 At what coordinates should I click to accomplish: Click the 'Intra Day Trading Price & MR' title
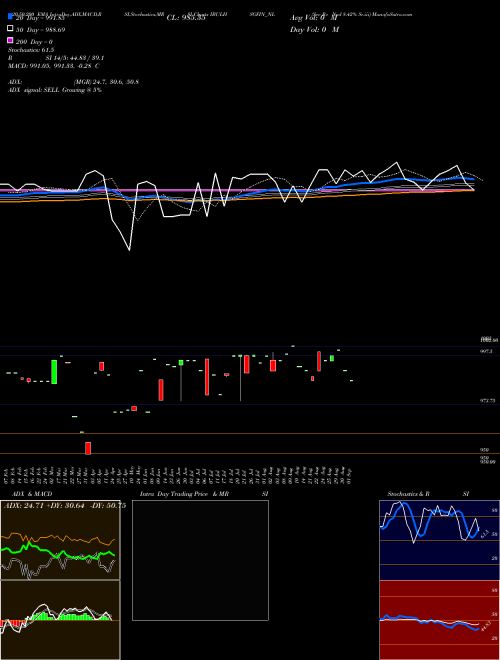pyautogui.click(x=184, y=494)
